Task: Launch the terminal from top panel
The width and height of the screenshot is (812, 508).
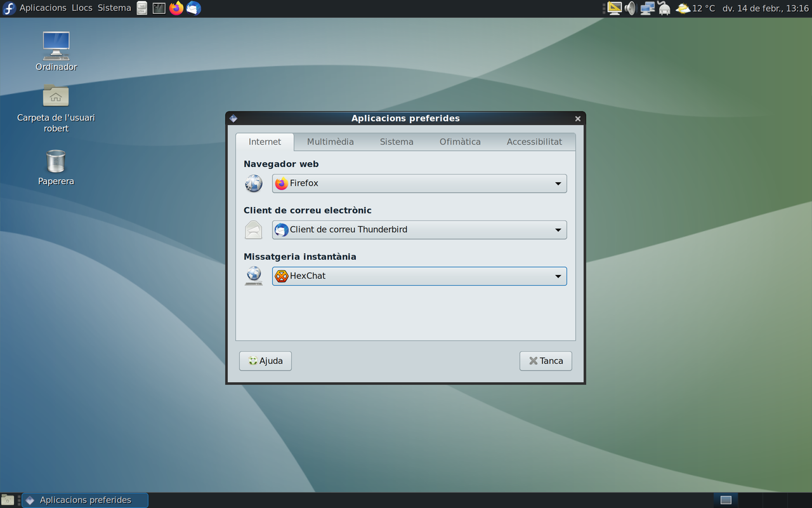Action: coord(159,8)
